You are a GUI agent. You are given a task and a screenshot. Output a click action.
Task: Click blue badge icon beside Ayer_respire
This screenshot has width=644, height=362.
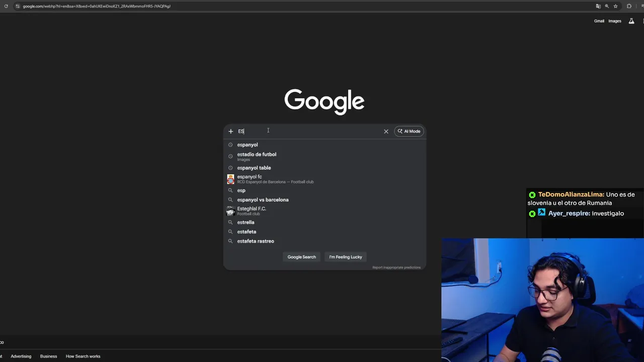pos(541,213)
